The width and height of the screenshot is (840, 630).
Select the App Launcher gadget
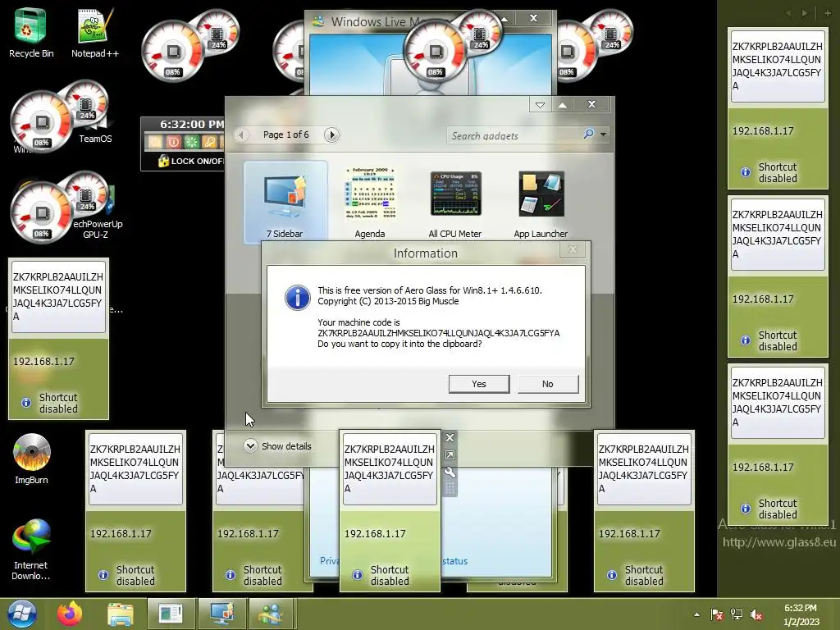541,203
